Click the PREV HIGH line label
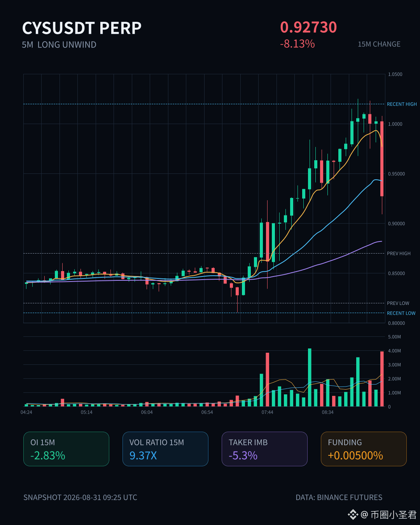Screen dimensions: 420x525 click(x=399, y=254)
